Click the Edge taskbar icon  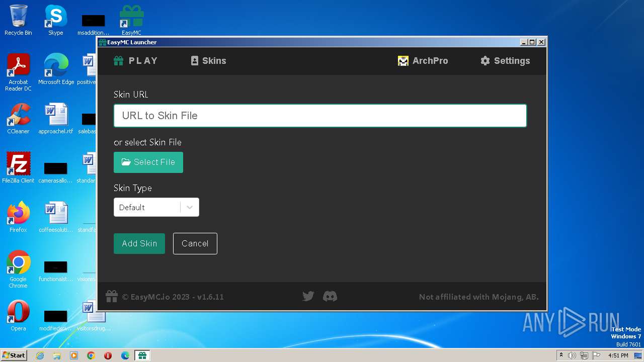click(125, 355)
